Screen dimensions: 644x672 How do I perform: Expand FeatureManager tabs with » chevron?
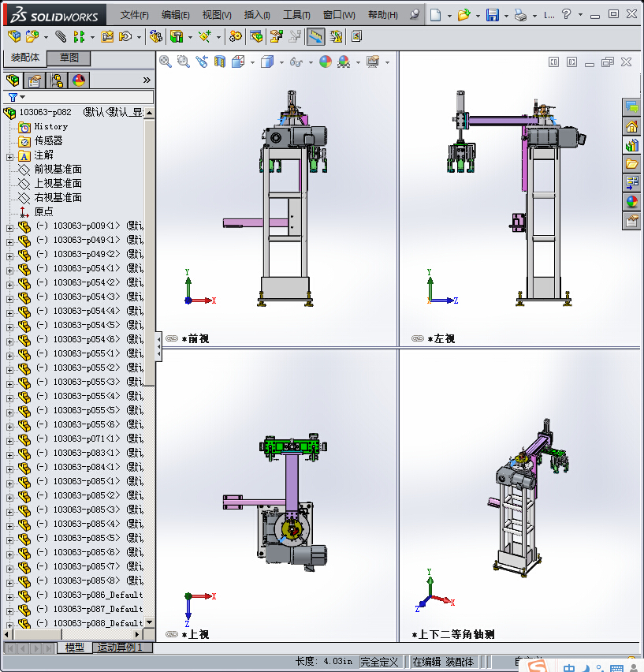pyautogui.click(x=147, y=80)
